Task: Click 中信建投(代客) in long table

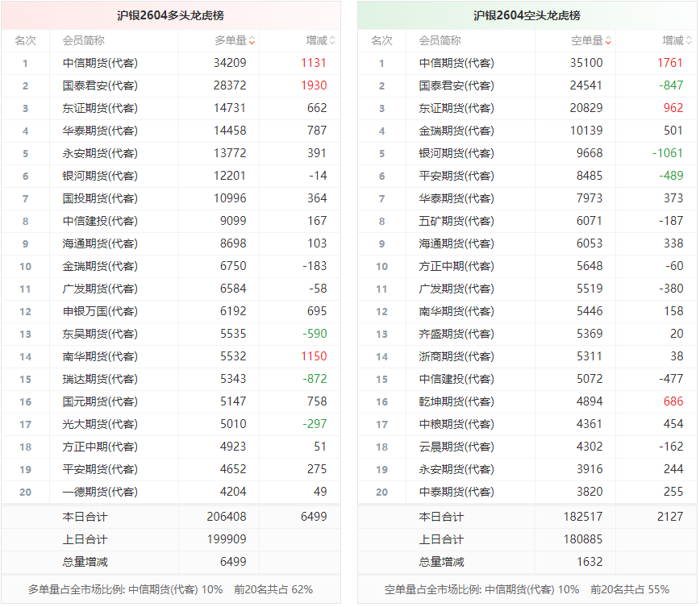Action: [x=100, y=221]
